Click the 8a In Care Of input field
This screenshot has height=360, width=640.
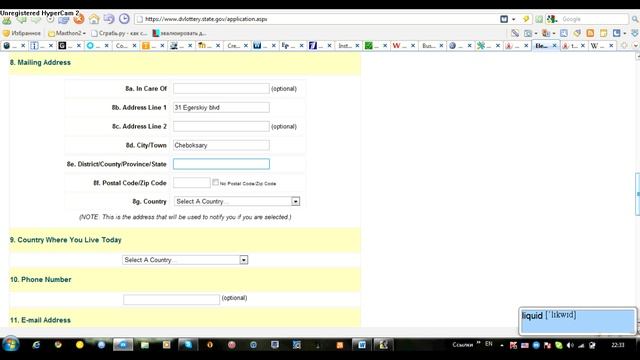pos(221,89)
